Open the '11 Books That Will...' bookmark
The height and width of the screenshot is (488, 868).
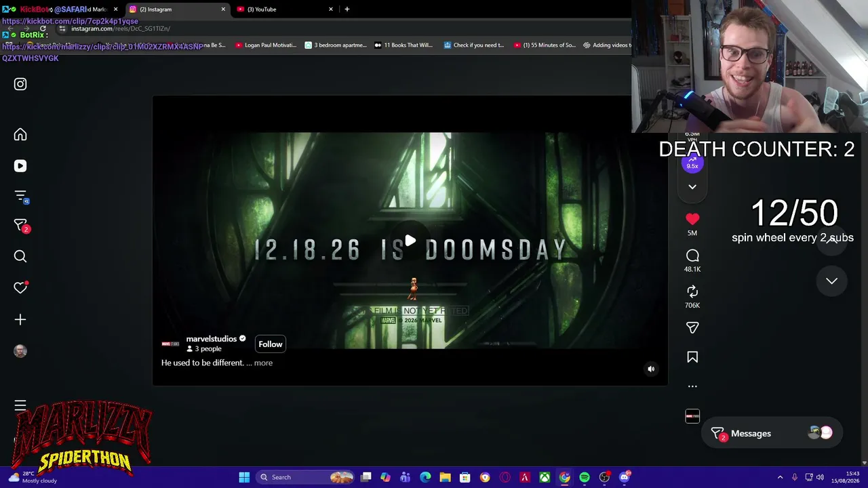pyautogui.click(x=403, y=45)
